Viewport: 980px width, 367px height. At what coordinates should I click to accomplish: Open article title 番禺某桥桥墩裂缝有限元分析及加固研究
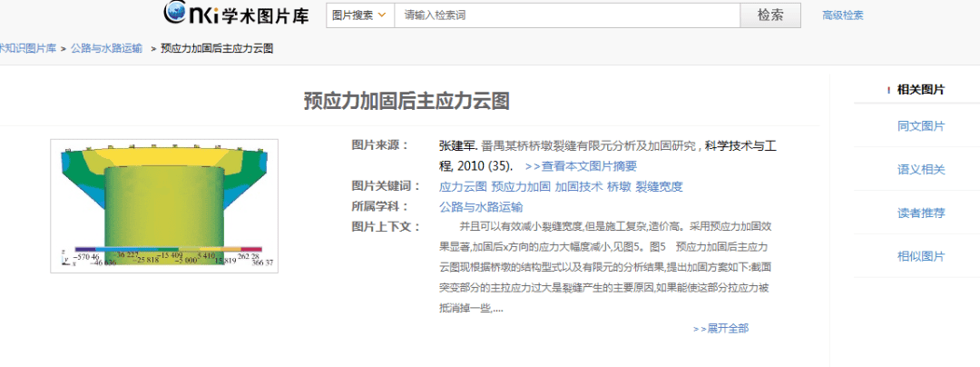tap(588, 145)
